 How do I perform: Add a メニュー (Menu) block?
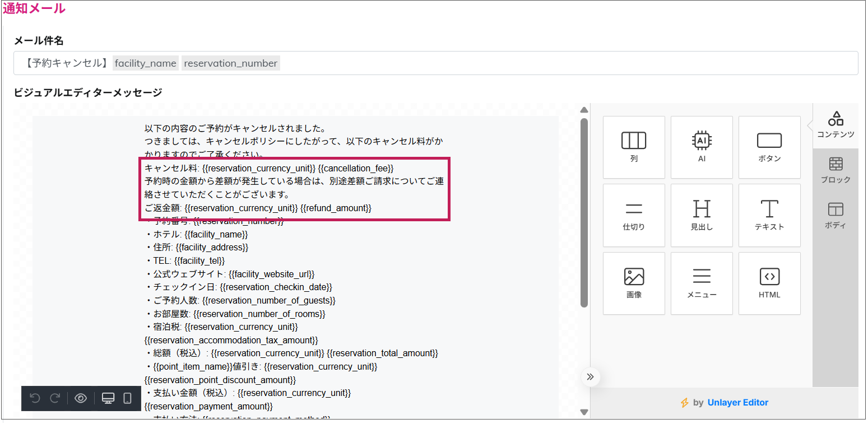pos(702,283)
